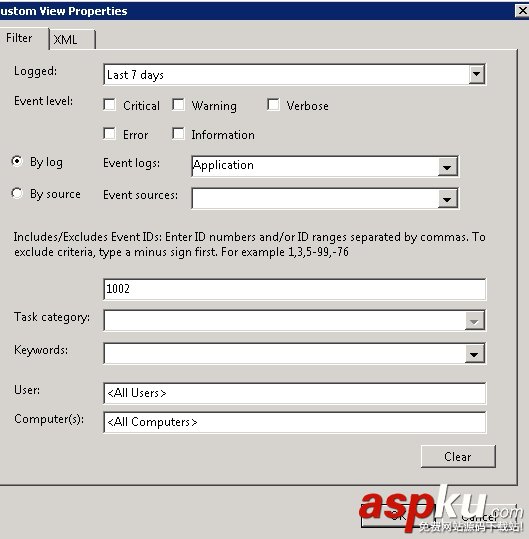Expand the Event logs dropdown arrow
This screenshot has width=529, height=539.
coord(447,167)
